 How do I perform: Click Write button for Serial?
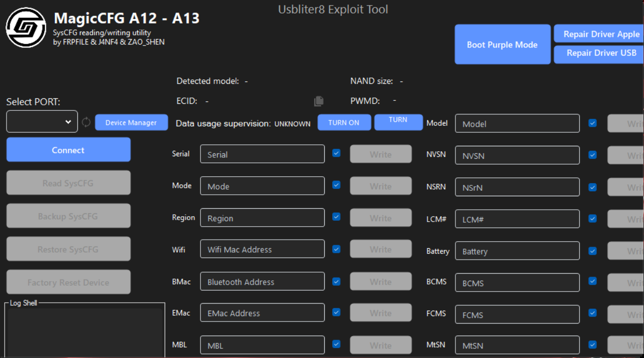click(x=381, y=154)
